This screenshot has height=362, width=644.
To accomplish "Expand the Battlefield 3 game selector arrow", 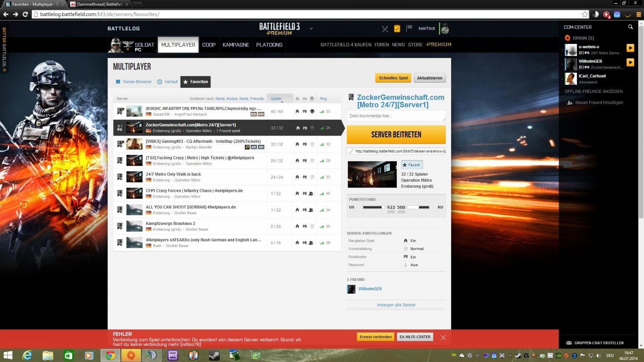I will pyautogui.click(x=311, y=29).
